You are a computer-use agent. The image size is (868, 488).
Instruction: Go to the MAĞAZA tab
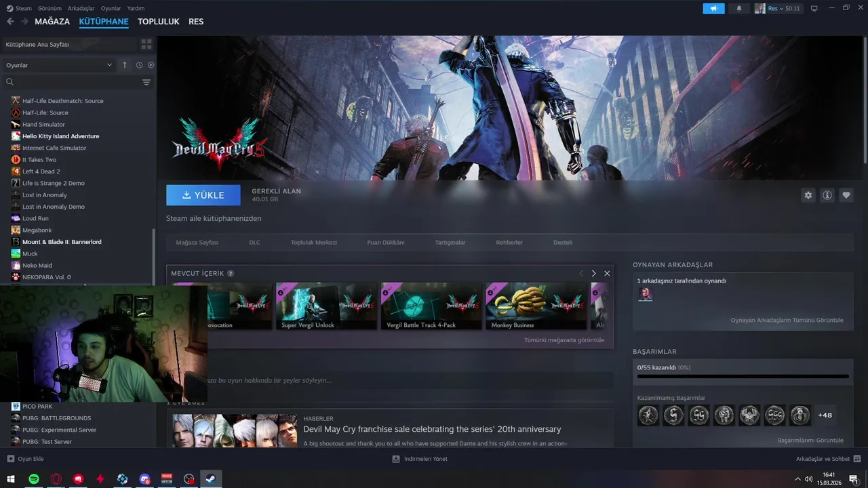[x=52, y=22]
